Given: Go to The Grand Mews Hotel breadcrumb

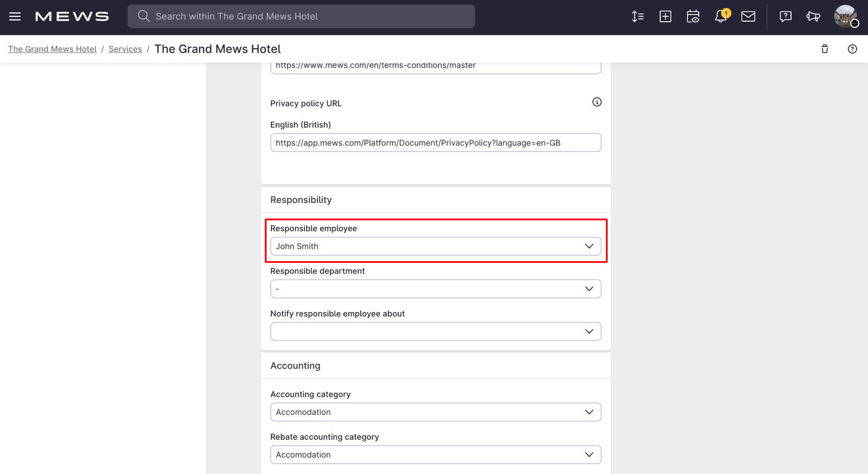Looking at the screenshot, I should point(52,49).
